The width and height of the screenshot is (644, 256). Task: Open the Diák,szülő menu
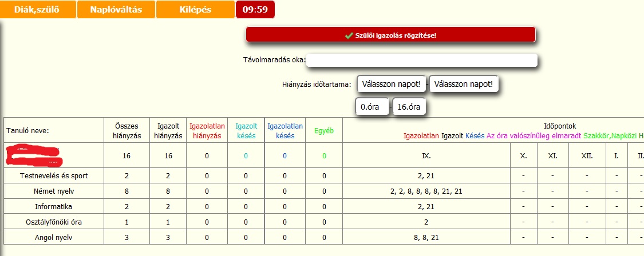coord(38,10)
